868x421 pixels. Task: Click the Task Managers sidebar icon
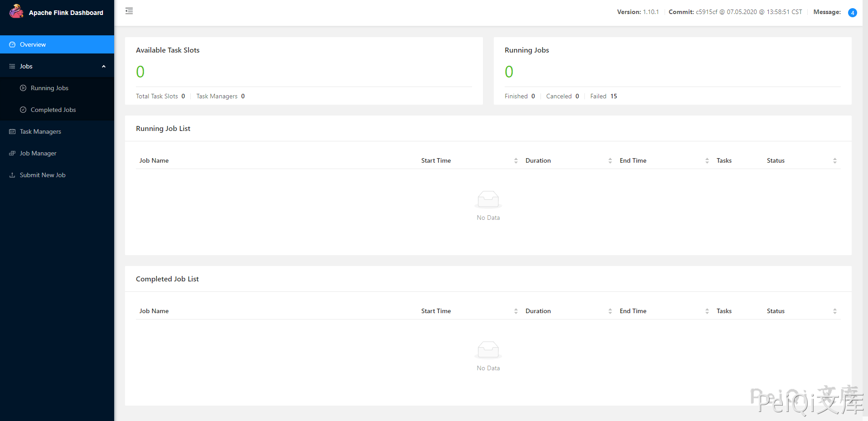12,131
